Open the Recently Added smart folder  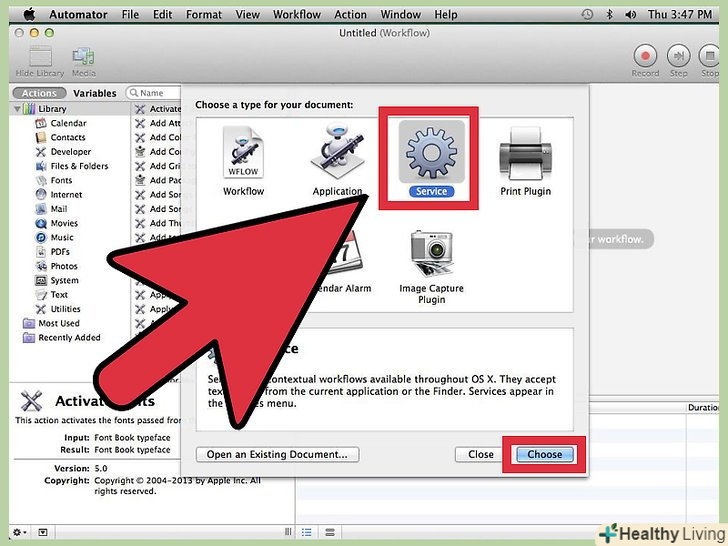(x=69, y=338)
